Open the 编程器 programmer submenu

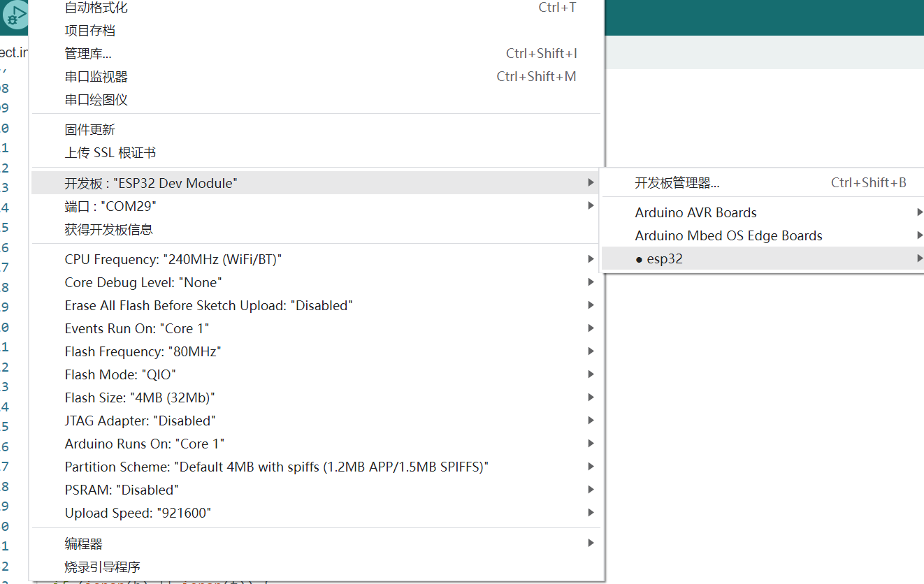click(x=316, y=543)
